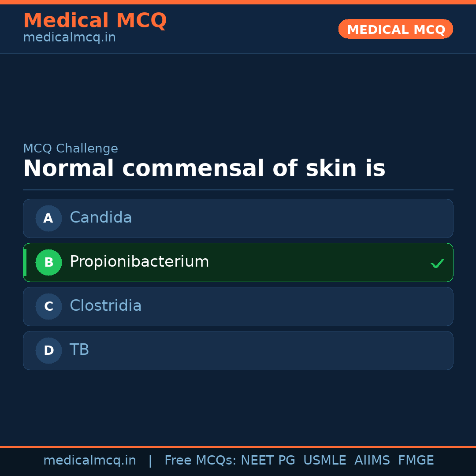The width and height of the screenshot is (476, 476).
Task: Click the letter D circle badge
Action: (48, 350)
